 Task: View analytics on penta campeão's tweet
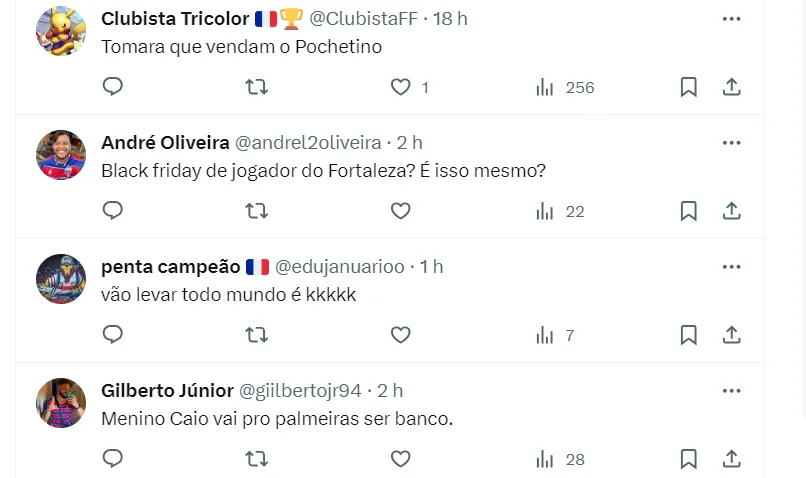555,335
